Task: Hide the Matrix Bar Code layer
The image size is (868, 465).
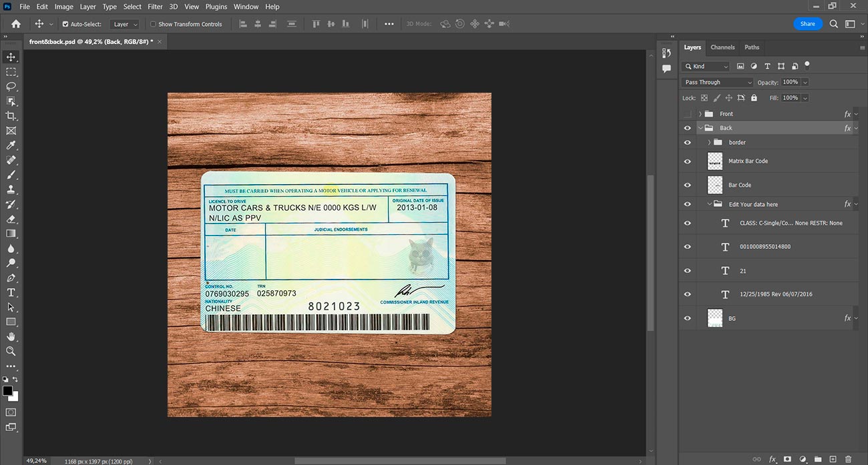Action: [688, 161]
